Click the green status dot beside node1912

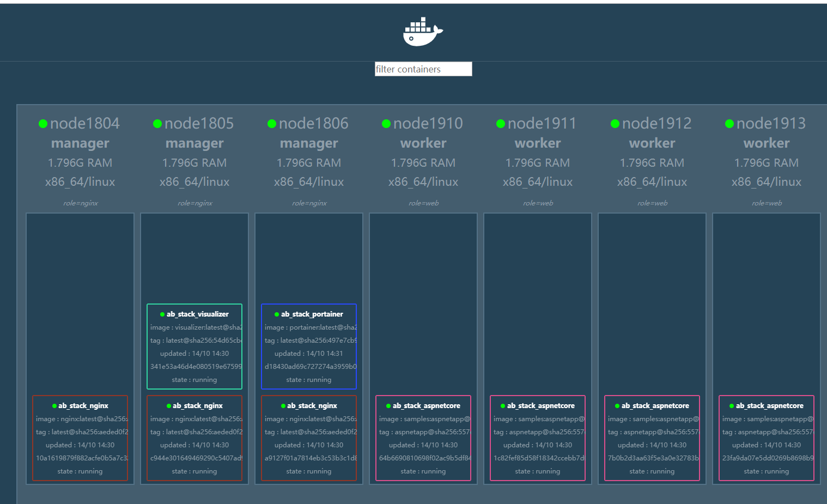[615, 124]
